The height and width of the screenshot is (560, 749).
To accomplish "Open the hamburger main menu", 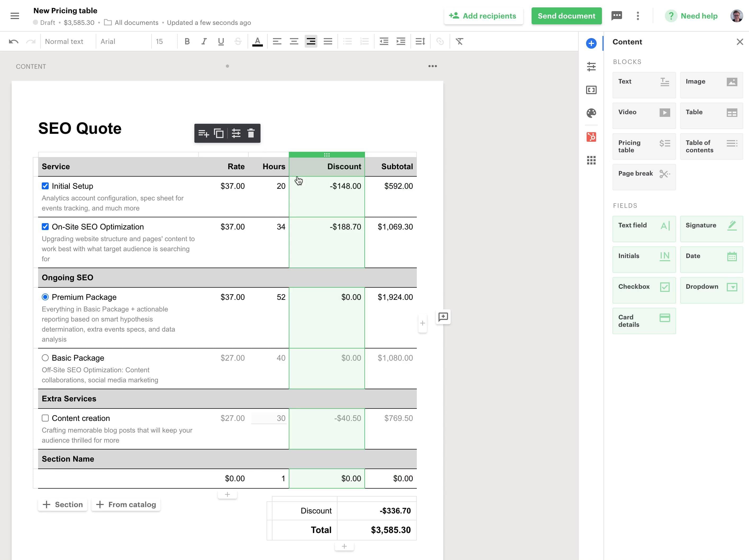I will (15, 16).
